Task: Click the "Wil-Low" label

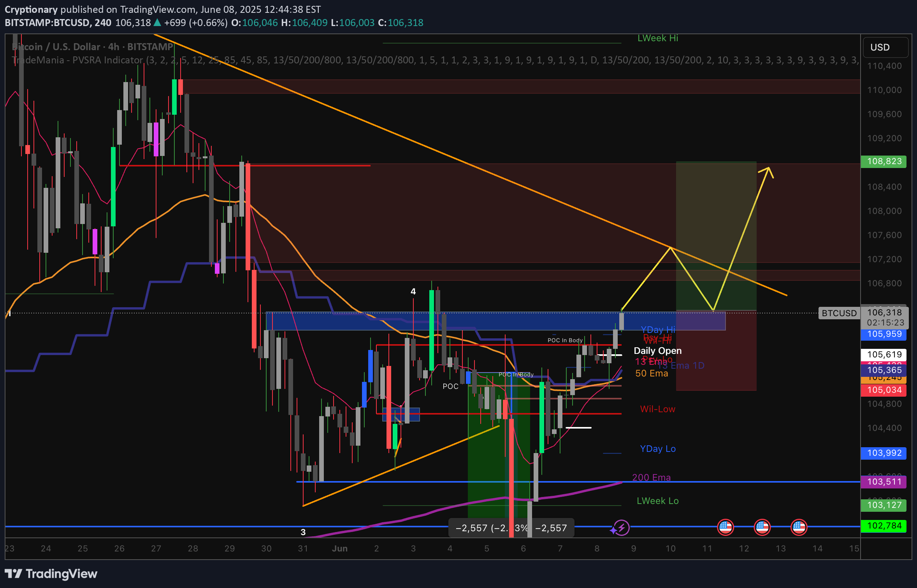Action: (x=658, y=409)
